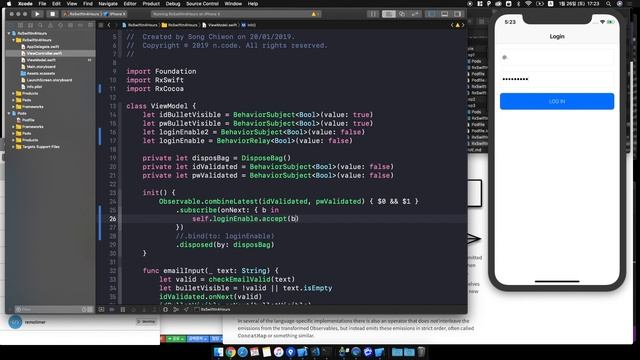The width and height of the screenshot is (640, 360).
Task: Click the 'class ViewModel {' line
Action: pyautogui.click(x=161, y=106)
